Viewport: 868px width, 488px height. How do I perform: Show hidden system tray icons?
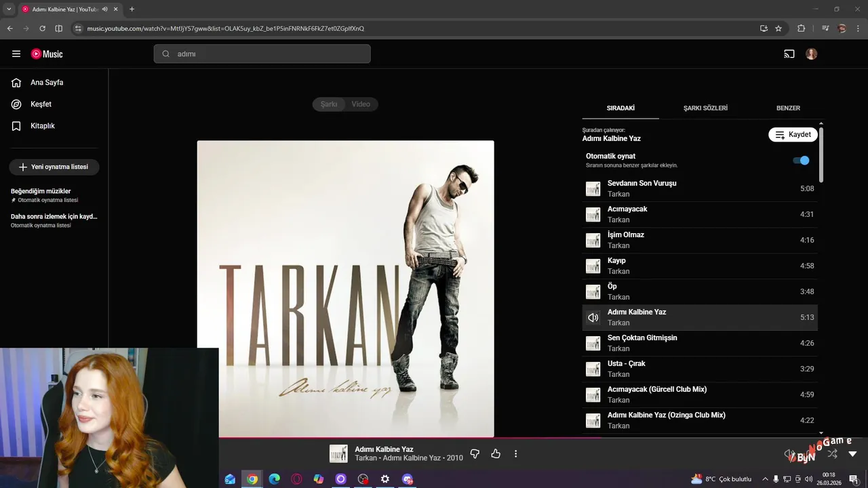click(x=765, y=479)
